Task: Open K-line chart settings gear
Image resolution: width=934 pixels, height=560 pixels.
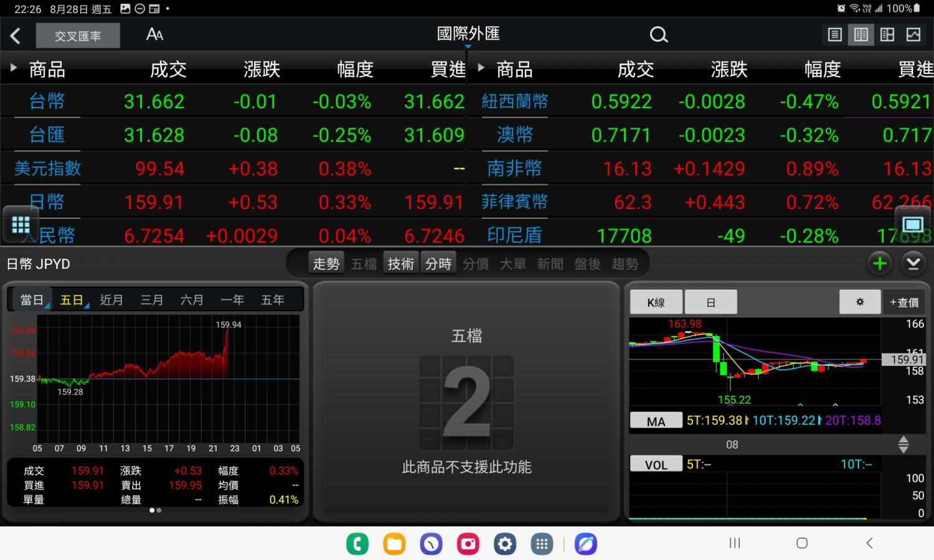Action: click(x=860, y=302)
